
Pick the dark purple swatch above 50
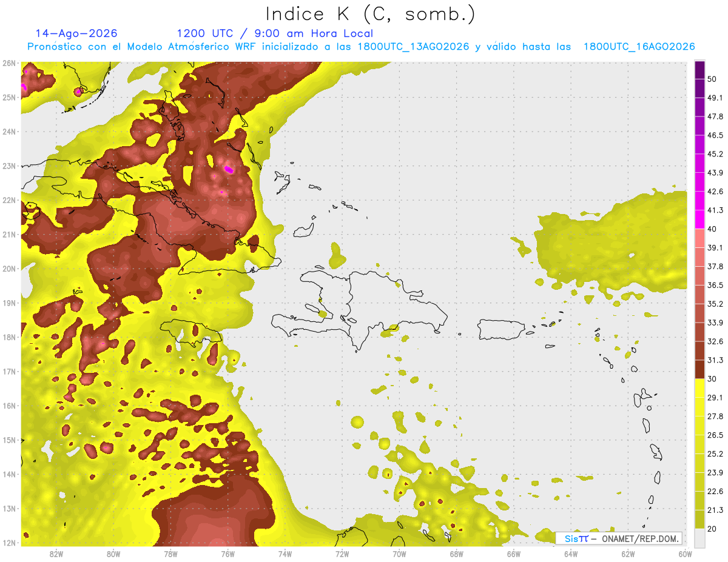tap(699, 70)
